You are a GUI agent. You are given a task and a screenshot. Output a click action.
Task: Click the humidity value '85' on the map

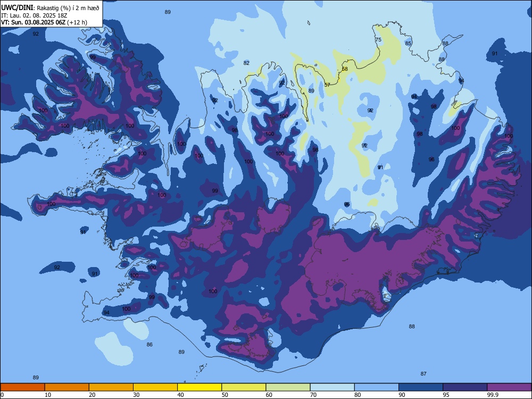tap(408, 44)
